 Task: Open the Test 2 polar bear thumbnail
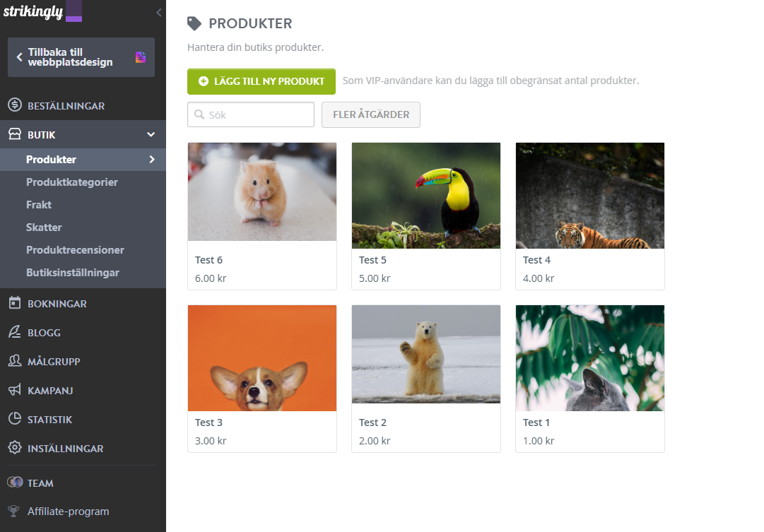click(x=426, y=354)
